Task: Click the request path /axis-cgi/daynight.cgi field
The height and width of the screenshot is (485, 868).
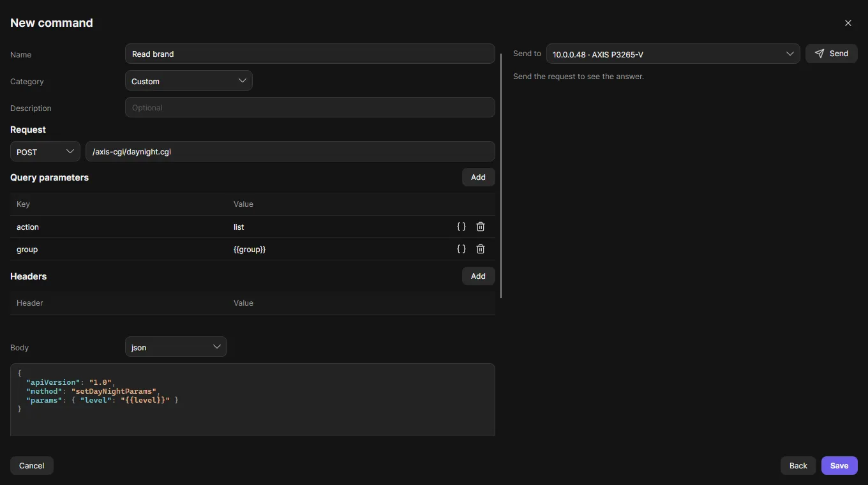Action: click(290, 152)
